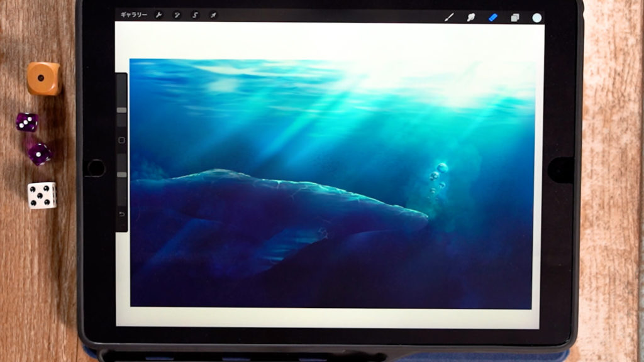Select the Smudge finger tool
This screenshot has width=644, height=362.
click(x=470, y=18)
